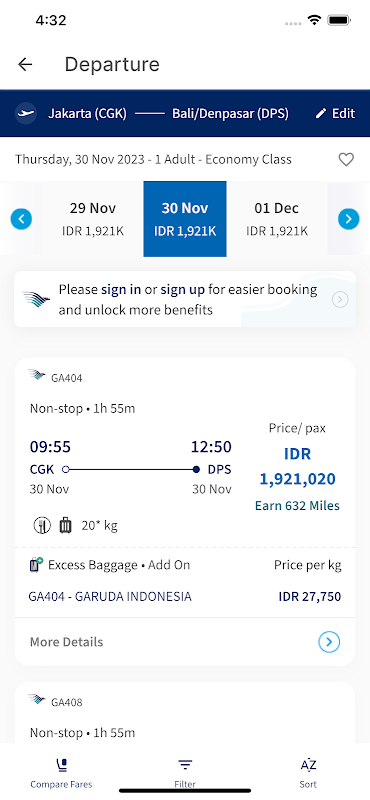This screenshot has height=800, width=370.
Task: Expand More Details with the circled arrow
Action: coord(329,642)
